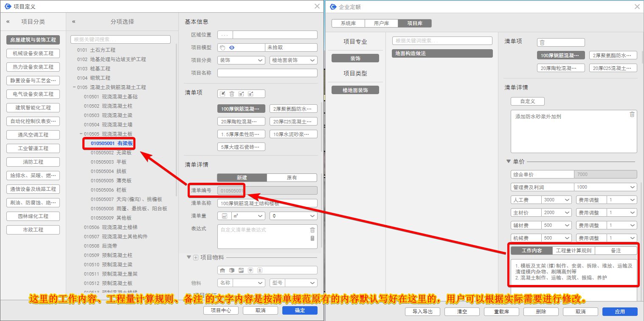Select 20厚陶粒混凝 item in 项目定义

click(x=241, y=122)
